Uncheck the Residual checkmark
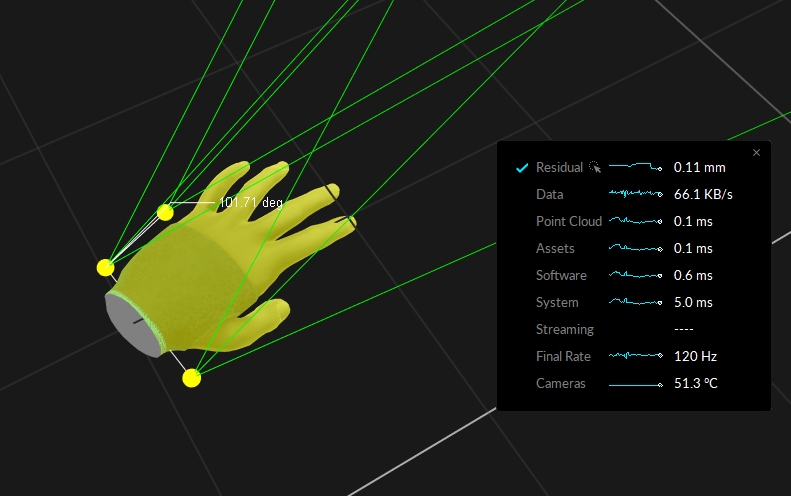This screenshot has width=791, height=496. [521, 168]
